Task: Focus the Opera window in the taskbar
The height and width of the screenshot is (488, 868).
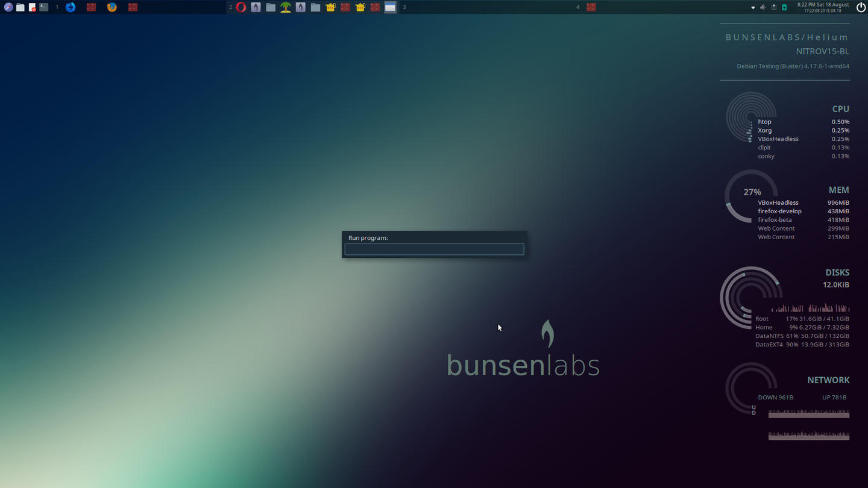Action: [x=241, y=7]
